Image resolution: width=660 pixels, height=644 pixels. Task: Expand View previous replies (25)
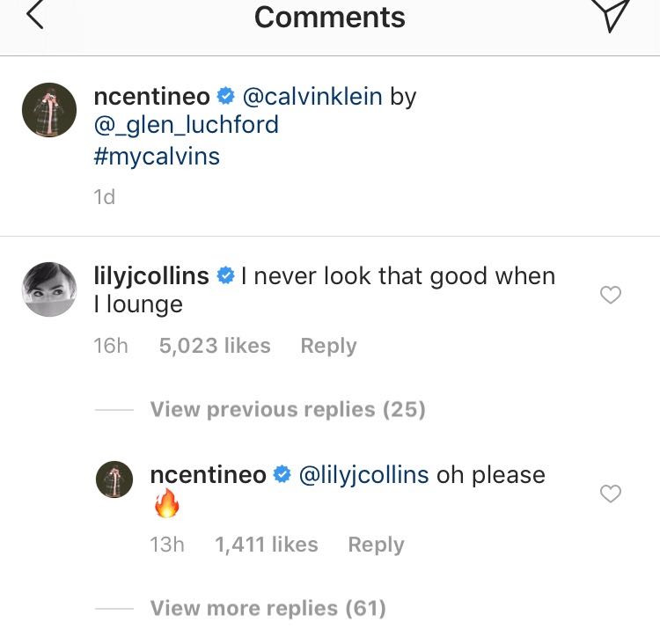287,409
